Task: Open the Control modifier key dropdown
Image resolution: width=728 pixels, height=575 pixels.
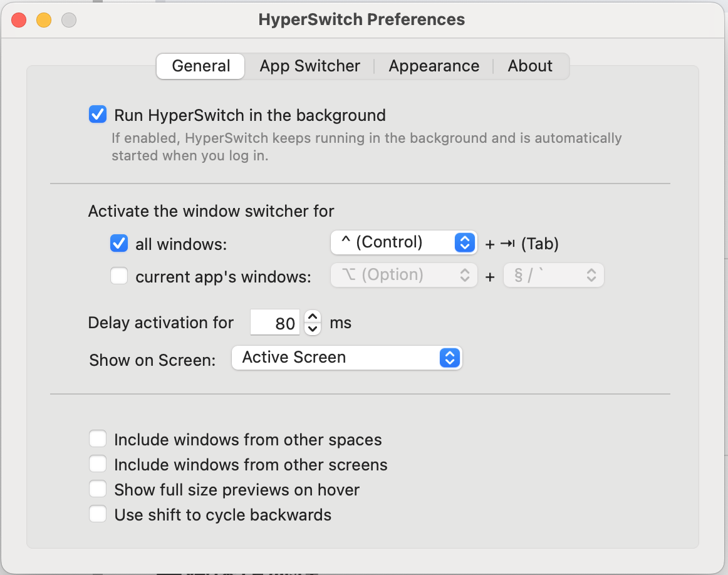Action: click(403, 242)
